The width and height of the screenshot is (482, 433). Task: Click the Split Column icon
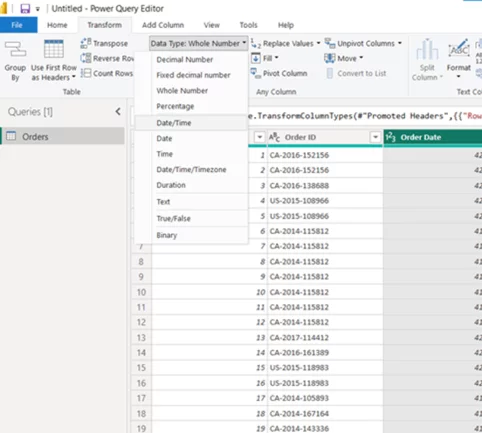(x=427, y=50)
